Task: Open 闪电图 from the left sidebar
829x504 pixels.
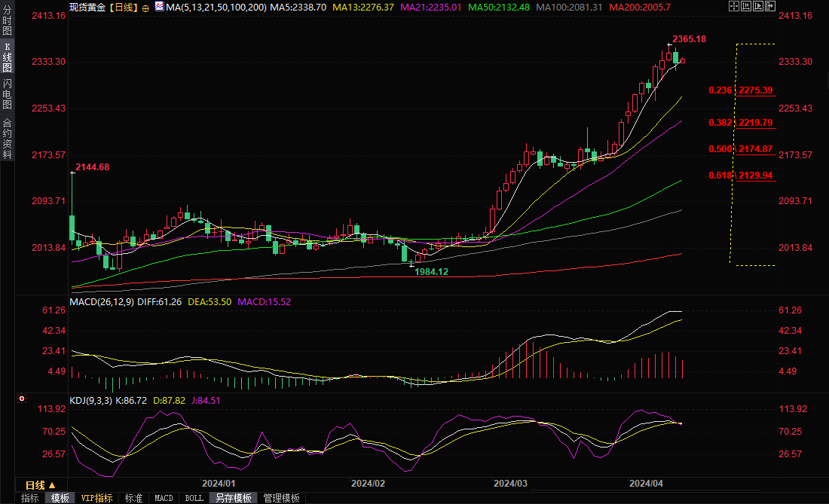Action: coord(7,93)
